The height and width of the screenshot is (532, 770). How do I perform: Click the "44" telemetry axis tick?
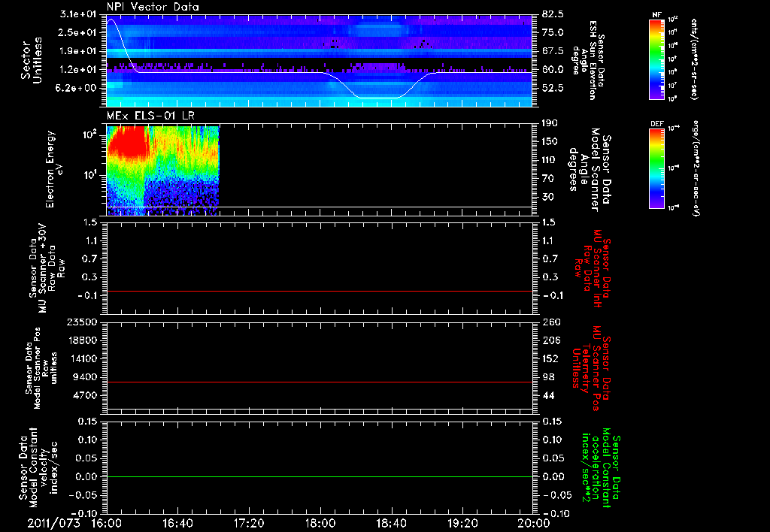tap(547, 395)
